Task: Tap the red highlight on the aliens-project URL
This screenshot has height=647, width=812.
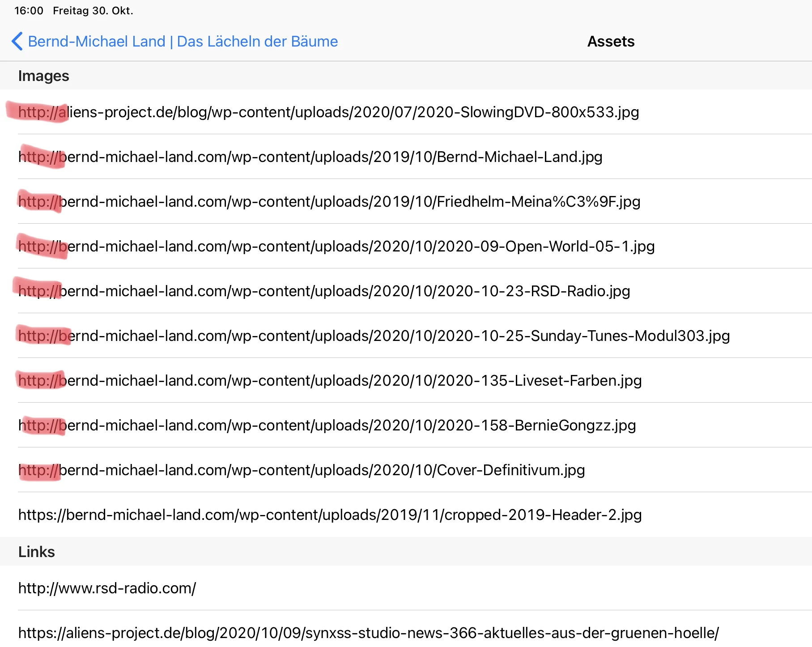Action: 38,112
